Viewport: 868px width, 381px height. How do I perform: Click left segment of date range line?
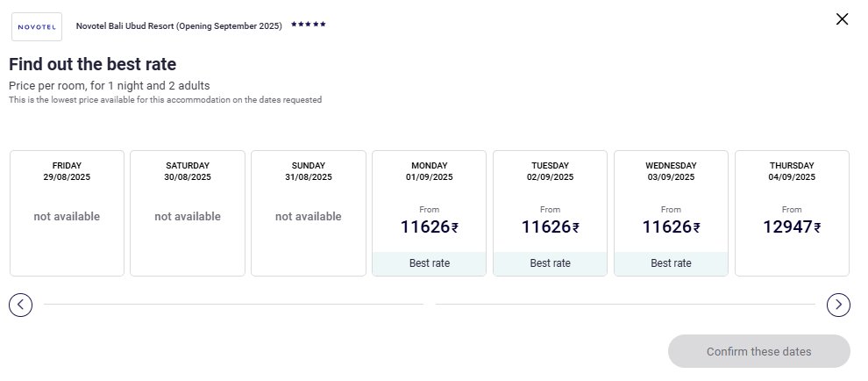[233, 304]
